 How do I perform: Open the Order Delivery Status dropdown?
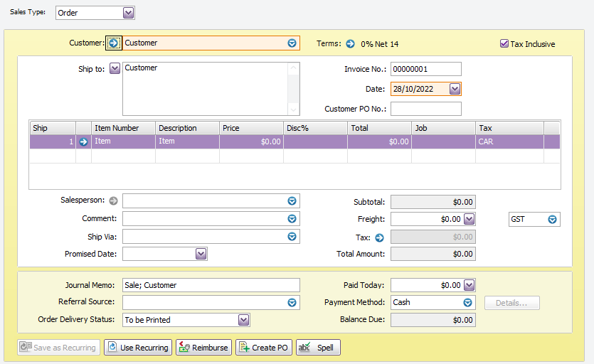[x=243, y=320]
